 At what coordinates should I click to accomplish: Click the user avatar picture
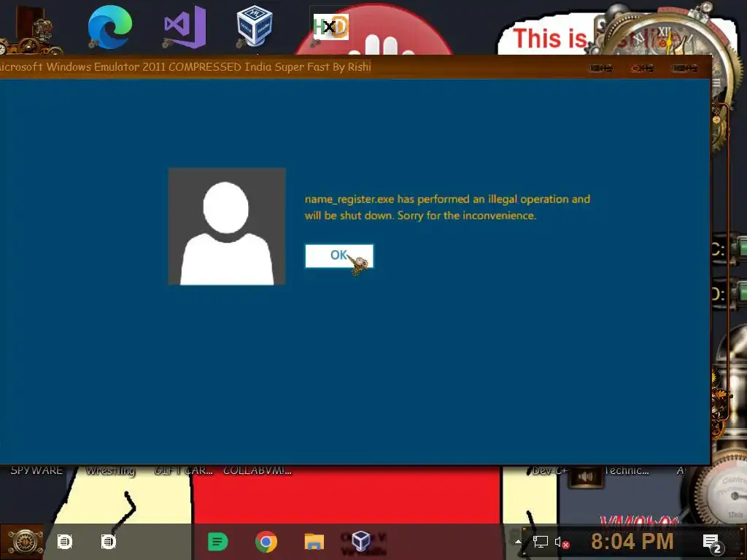coord(227,226)
